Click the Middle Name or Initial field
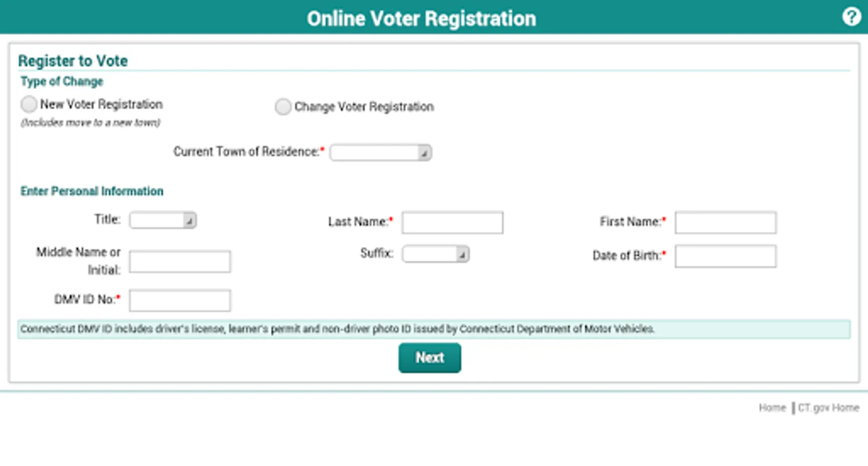Image resolution: width=868 pixels, height=466 pixels. pos(180,262)
